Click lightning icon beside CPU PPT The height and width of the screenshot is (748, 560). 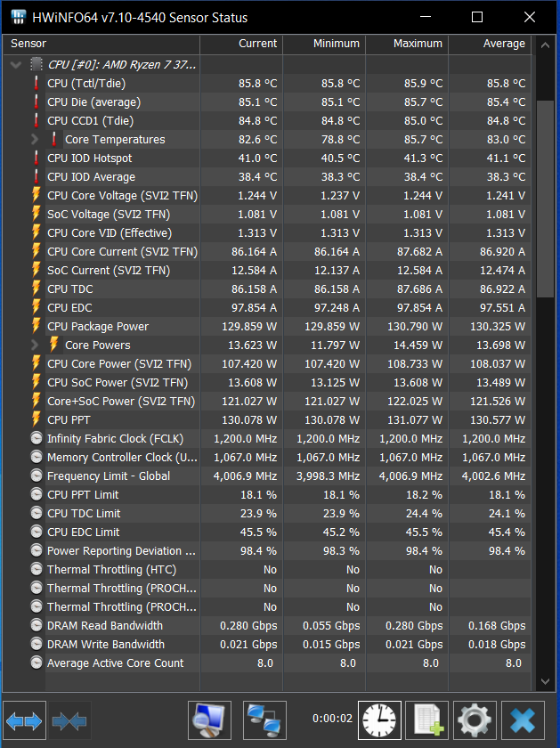tap(37, 419)
